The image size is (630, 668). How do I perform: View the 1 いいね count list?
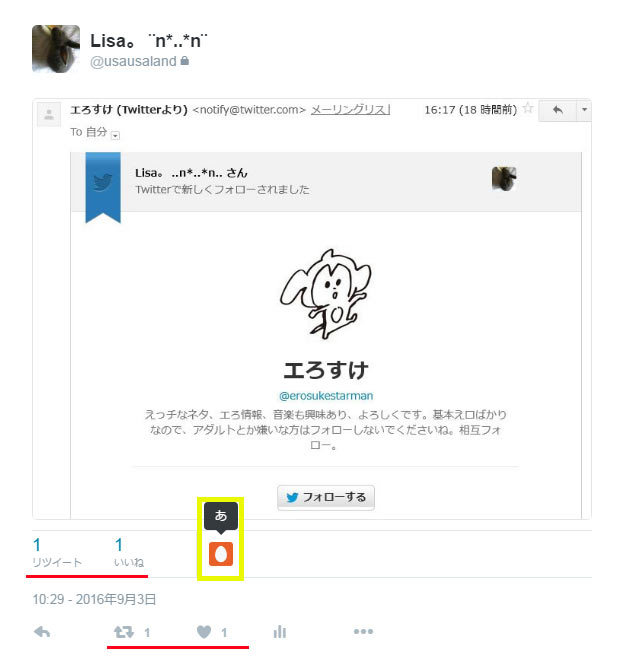[129, 552]
